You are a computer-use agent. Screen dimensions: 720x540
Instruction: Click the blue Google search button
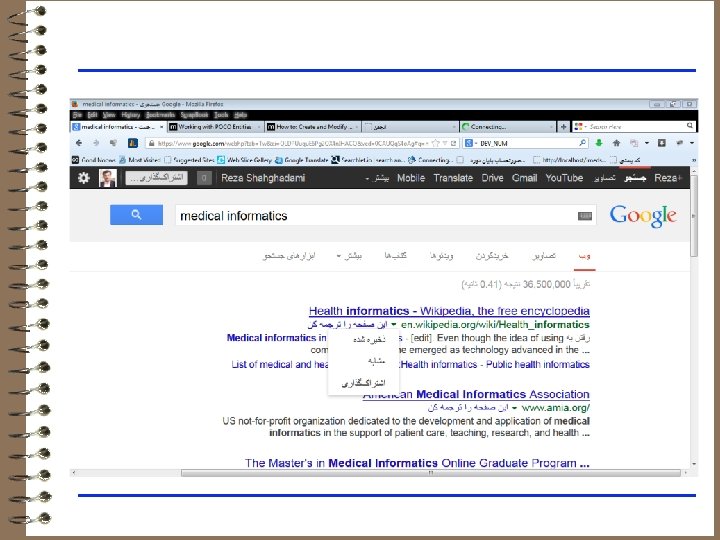136,214
